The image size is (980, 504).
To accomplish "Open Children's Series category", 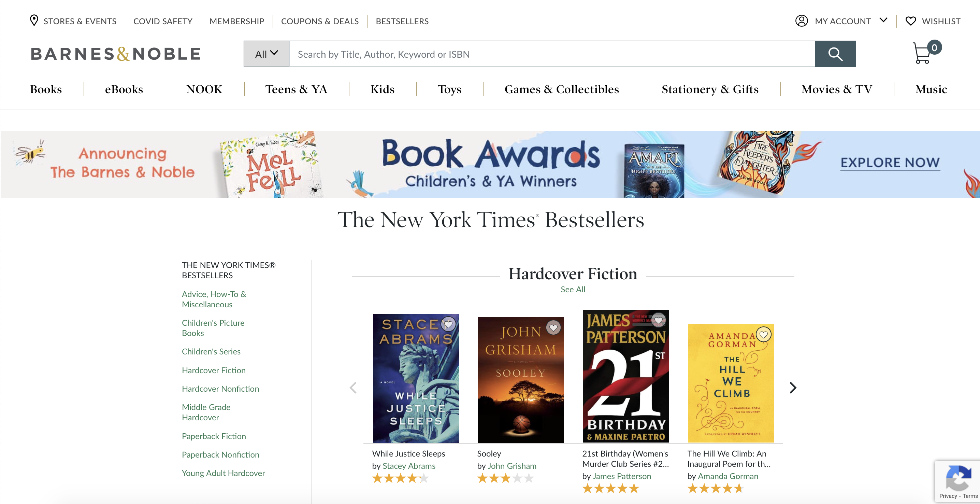I will [211, 351].
